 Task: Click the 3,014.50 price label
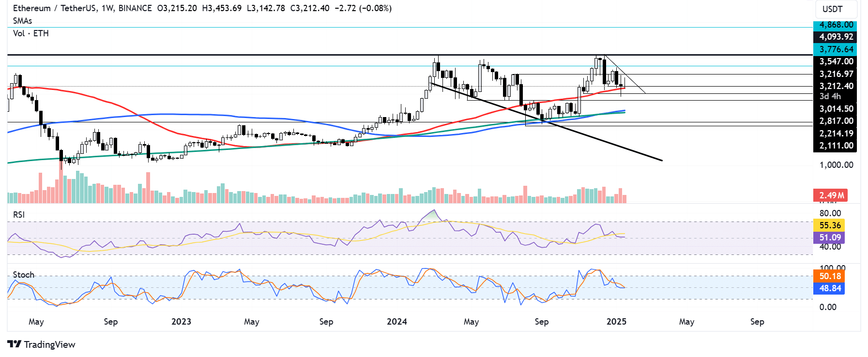pos(835,109)
